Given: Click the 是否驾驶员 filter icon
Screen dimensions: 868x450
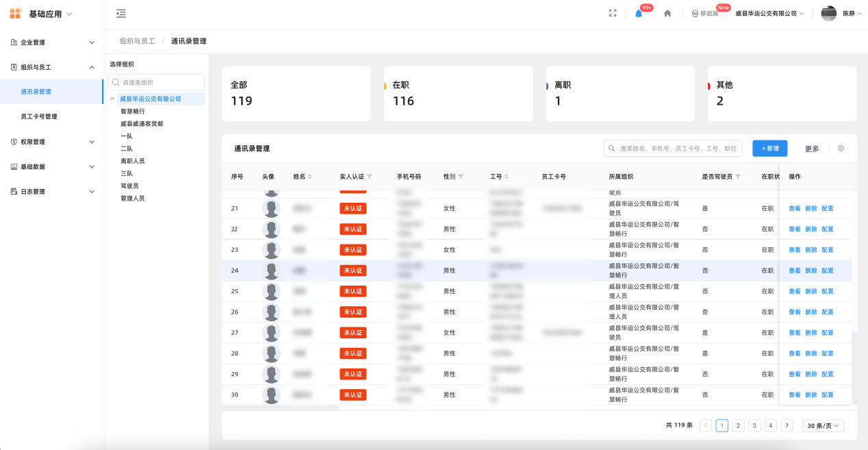Looking at the screenshot, I should coord(738,177).
